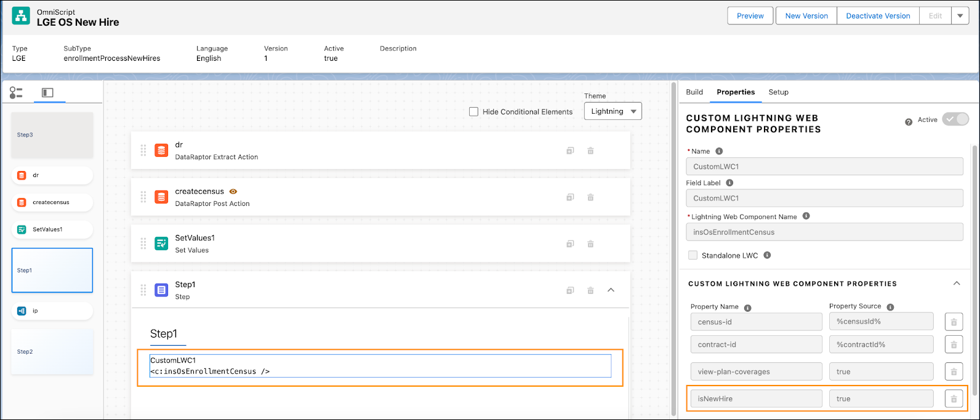Collapse Custom Lightning Web Component Properties section
980x420 pixels.
957,283
